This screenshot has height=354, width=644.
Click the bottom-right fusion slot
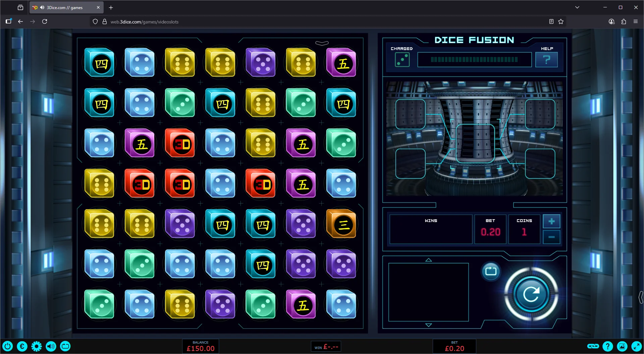(x=540, y=164)
